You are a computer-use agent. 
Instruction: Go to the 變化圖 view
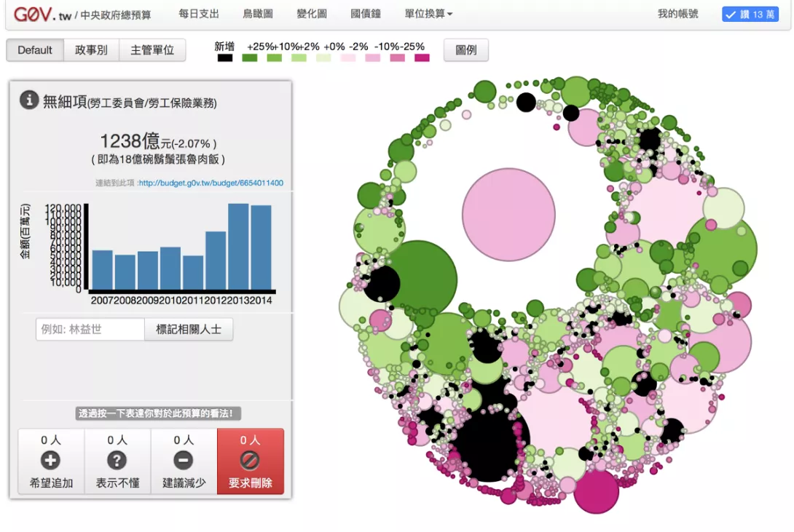(x=312, y=14)
